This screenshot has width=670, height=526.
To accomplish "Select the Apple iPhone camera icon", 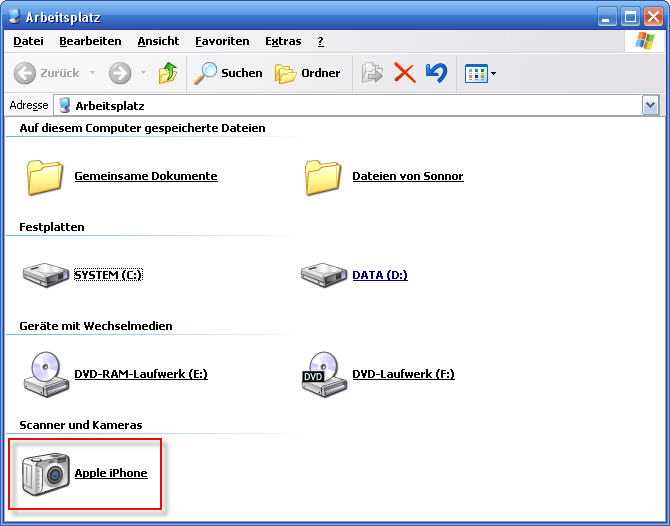I will (x=46, y=474).
